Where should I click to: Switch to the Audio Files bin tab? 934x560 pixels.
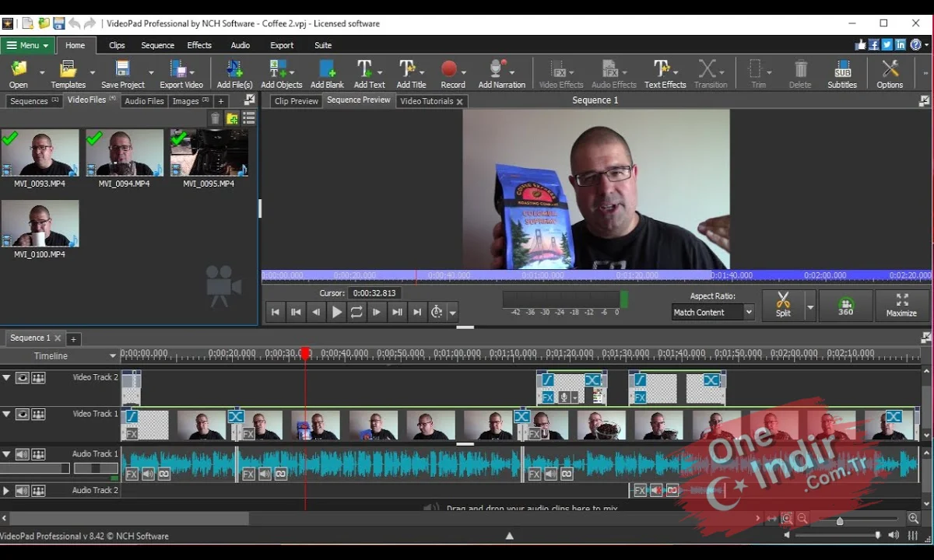click(144, 101)
